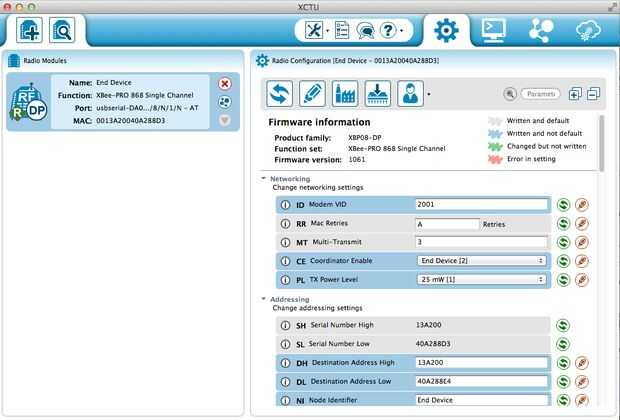Edit the Mac Retries field value A

pos(447,224)
